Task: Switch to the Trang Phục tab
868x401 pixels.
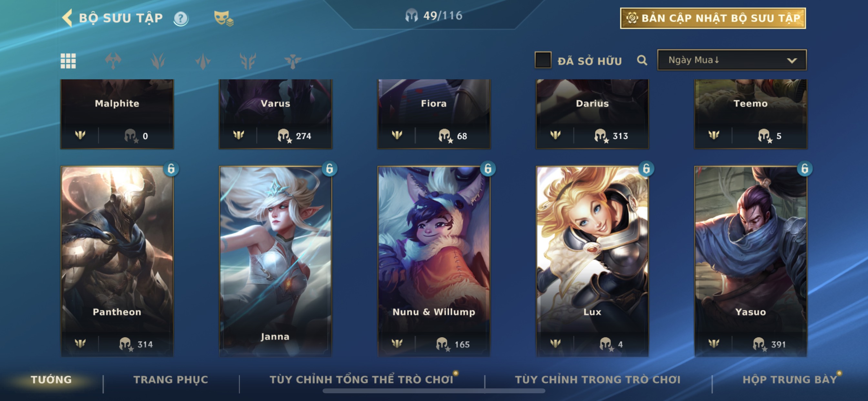Action: [170, 379]
